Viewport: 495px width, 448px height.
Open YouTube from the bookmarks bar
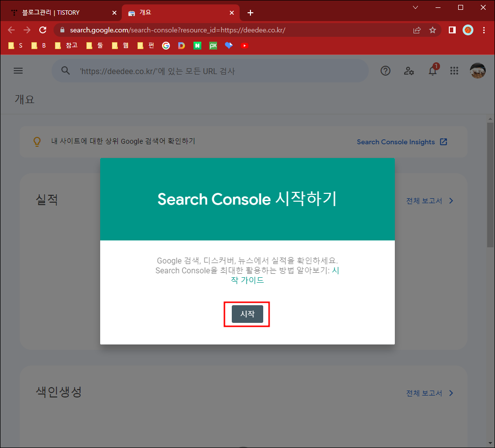tap(245, 46)
